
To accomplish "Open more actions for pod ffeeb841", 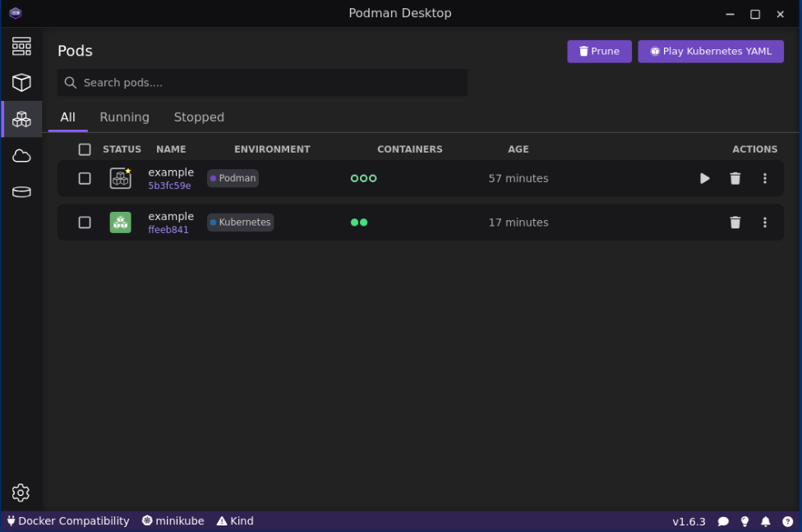I will coord(765,222).
